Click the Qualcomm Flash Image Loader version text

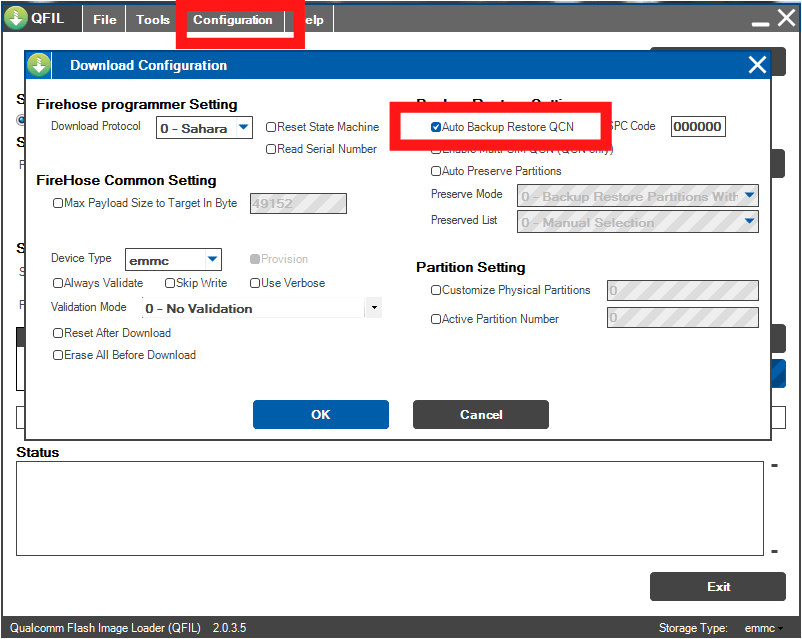pyautogui.click(x=128, y=628)
